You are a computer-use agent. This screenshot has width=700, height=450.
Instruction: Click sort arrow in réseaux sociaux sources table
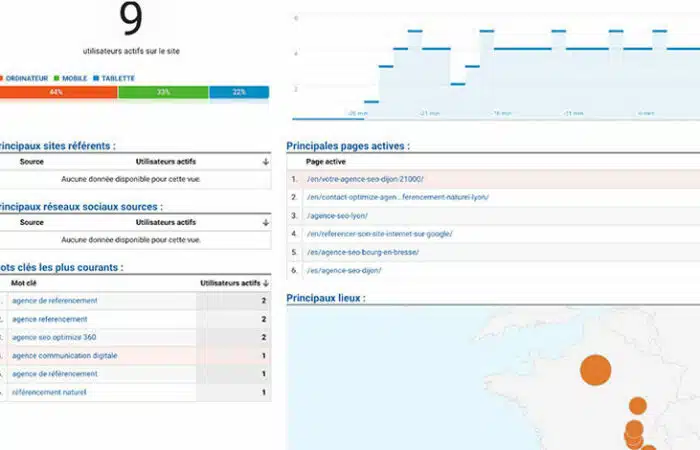(x=265, y=222)
